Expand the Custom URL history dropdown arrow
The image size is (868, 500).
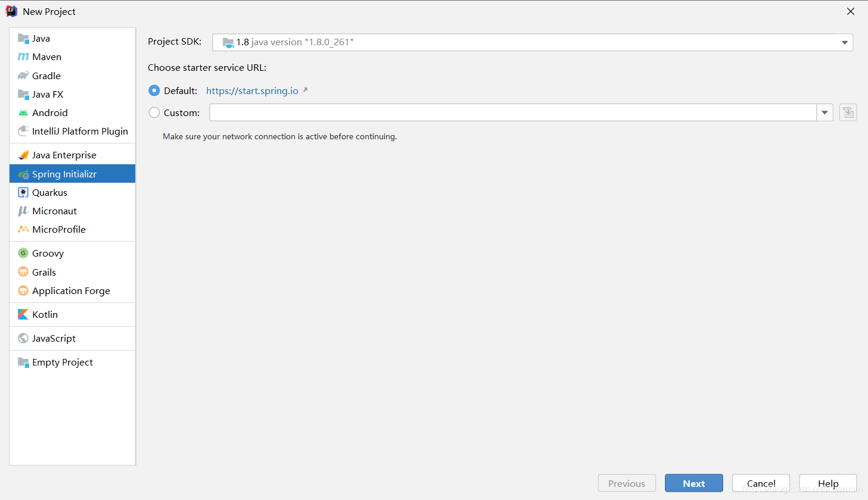click(x=825, y=112)
